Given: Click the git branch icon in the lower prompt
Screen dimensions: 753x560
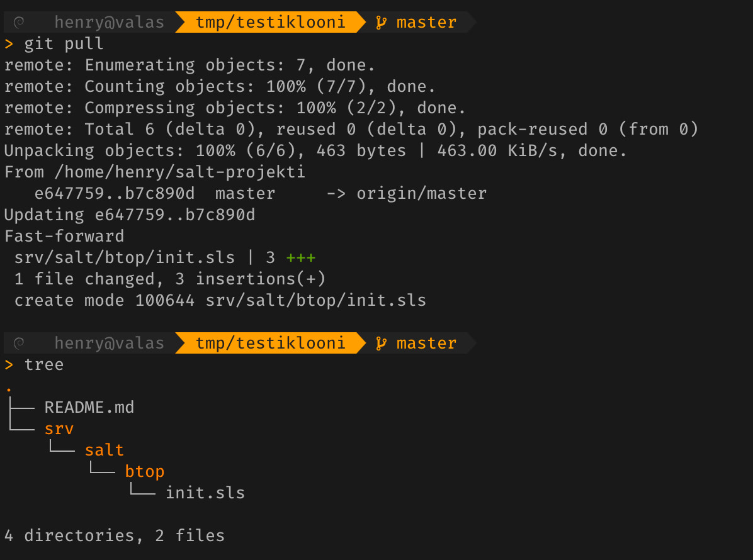Looking at the screenshot, I should (x=381, y=344).
